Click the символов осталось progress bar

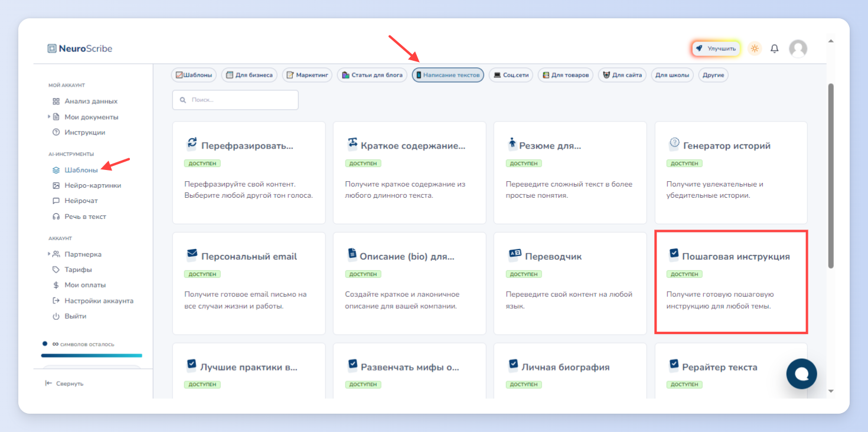(x=92, y=355)
